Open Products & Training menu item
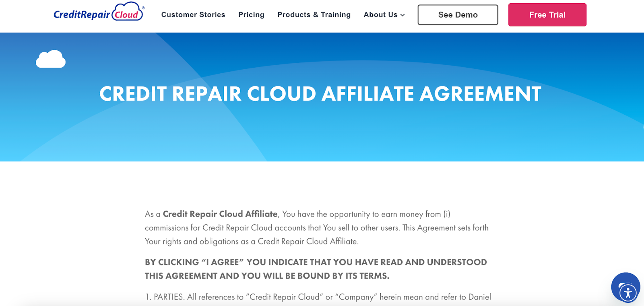The image size is (644, 306). coord(314,14)
